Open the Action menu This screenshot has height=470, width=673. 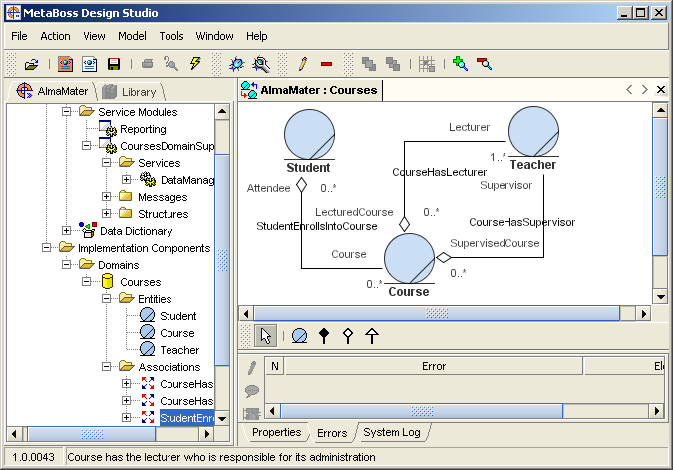tap(55, 36)
